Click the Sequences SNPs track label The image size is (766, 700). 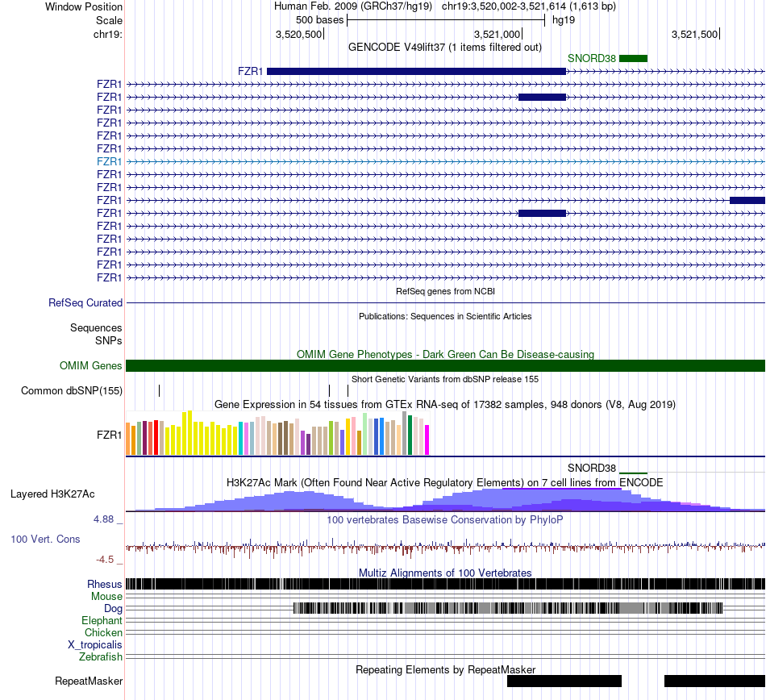pos(96,334)
